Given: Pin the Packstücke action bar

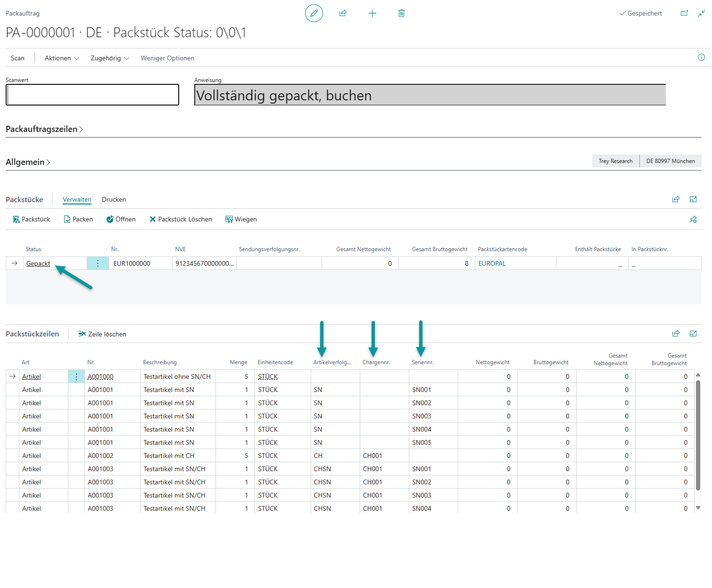Looking at the screenshot, I should pyautogui.click(x=693, y=220).
